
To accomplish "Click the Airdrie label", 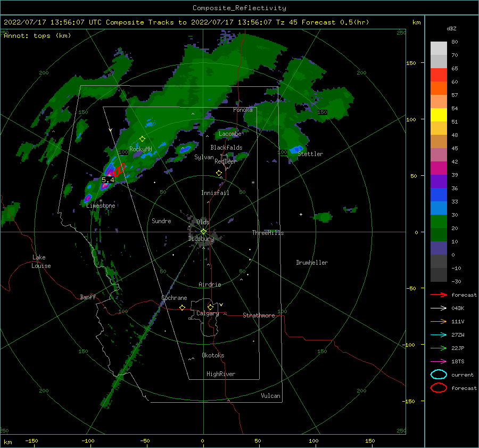I will 210,284.
